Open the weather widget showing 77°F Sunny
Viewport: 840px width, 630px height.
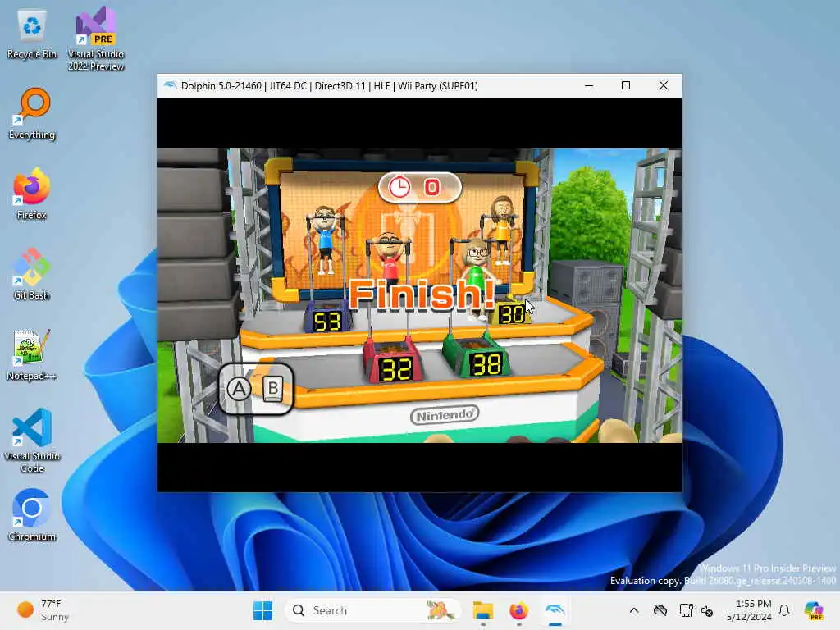coord(43,610)
